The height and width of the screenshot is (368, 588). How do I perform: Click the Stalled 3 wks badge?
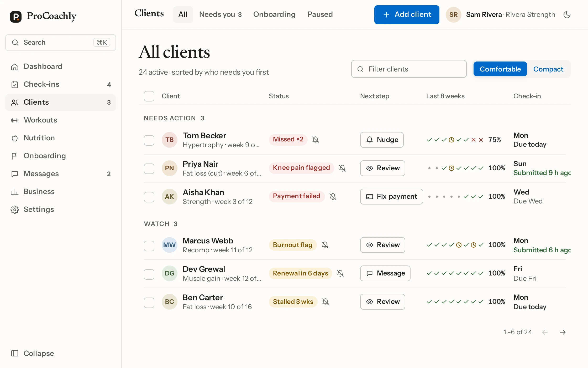[x=293, y=302]
